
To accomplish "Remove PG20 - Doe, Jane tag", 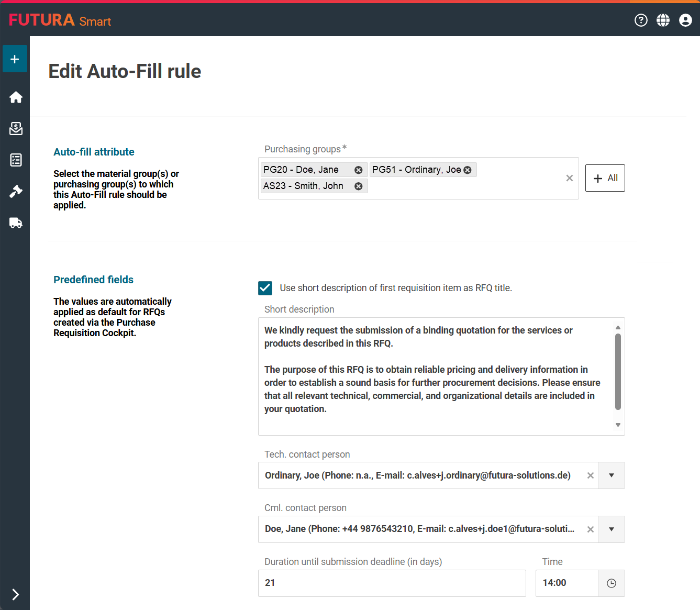I will 359,170.
